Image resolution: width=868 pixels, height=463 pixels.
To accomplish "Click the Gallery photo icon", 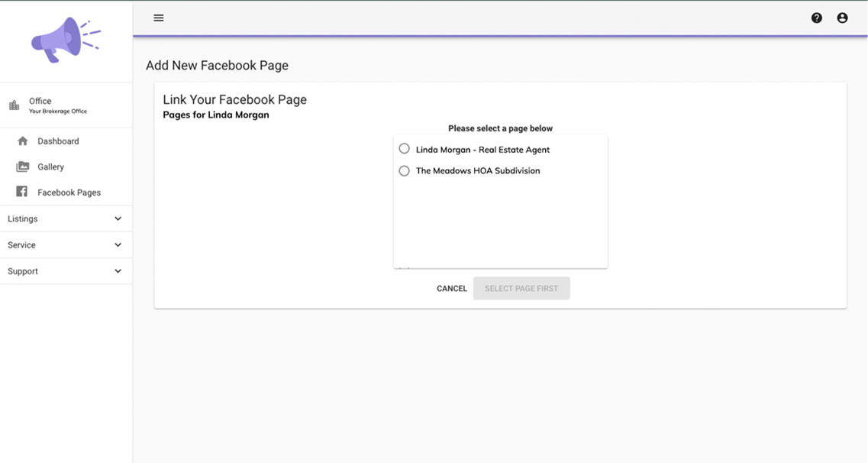I will (23, 167).
